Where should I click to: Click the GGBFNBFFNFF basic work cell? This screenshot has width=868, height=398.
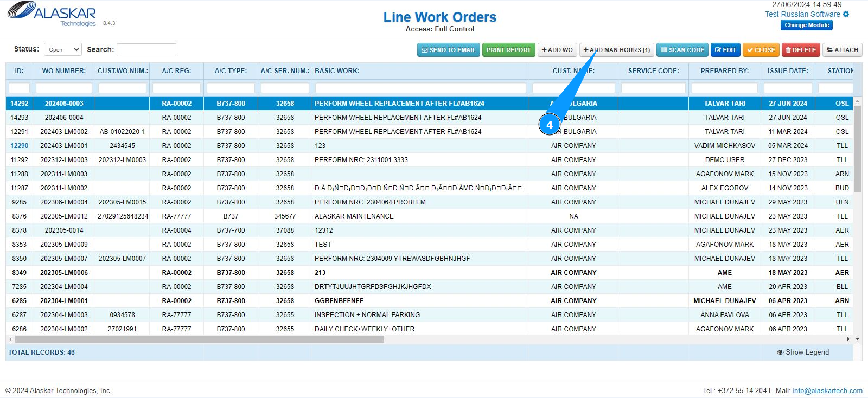click(x=420, y=301)
